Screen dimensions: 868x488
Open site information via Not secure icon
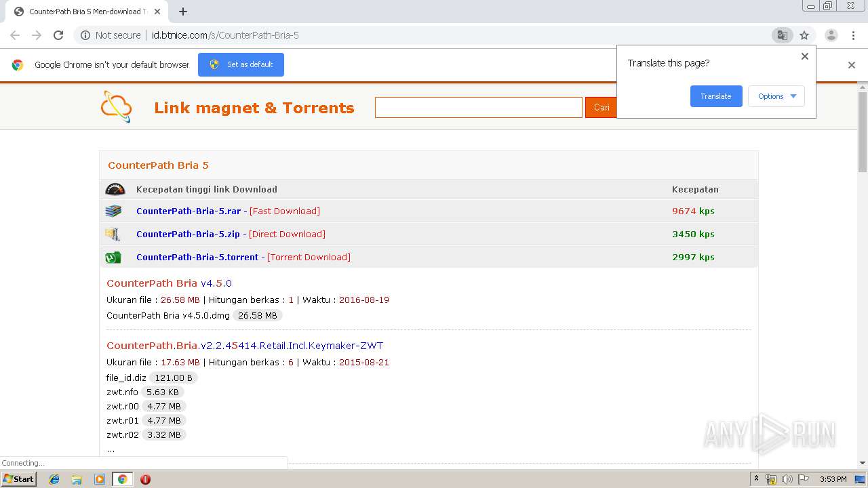(85, 35)
